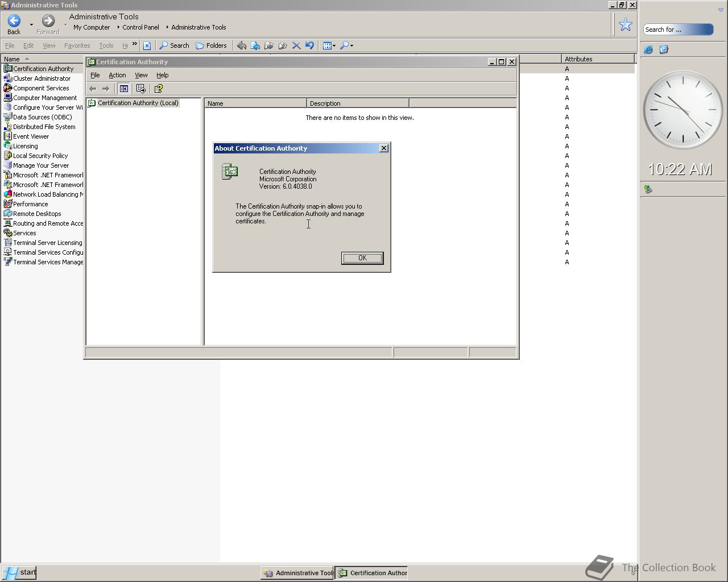Click the Favorites star icon
The height and width of the screenshot is (582, 728).
tap(626, 24)
